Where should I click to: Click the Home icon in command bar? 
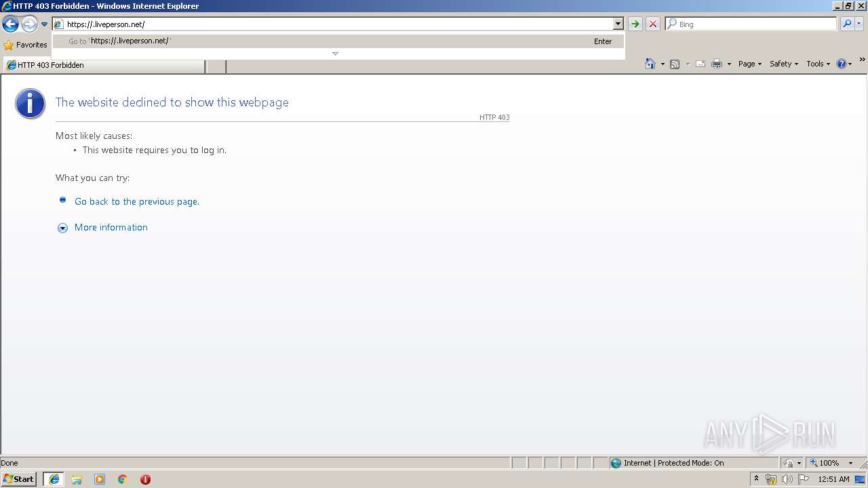(x=650, y=64)
